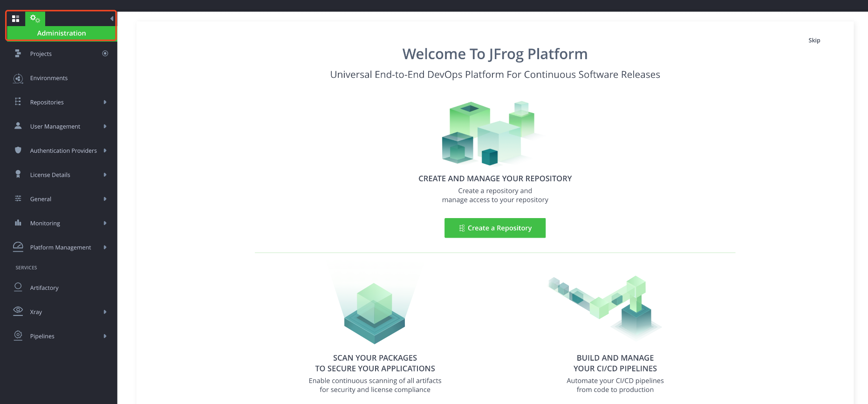Open the Administration tab label

pyautogui.click(x=62, y=33)
